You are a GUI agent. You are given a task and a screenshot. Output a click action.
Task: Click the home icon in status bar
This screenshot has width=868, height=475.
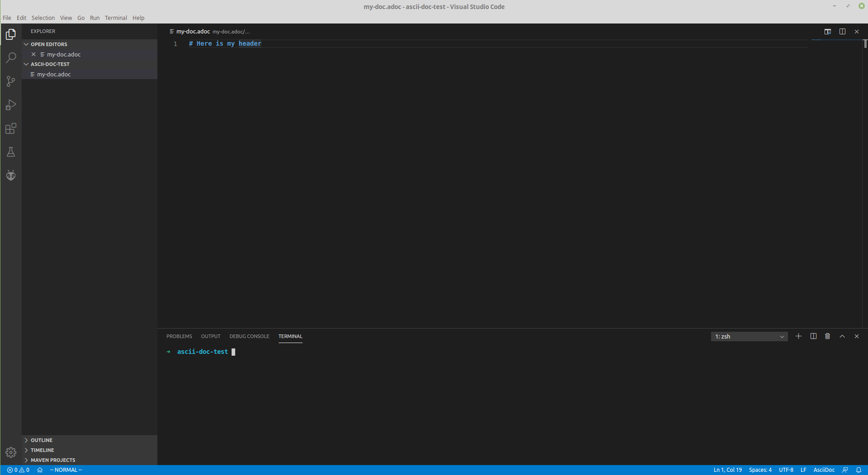point(40,470)
